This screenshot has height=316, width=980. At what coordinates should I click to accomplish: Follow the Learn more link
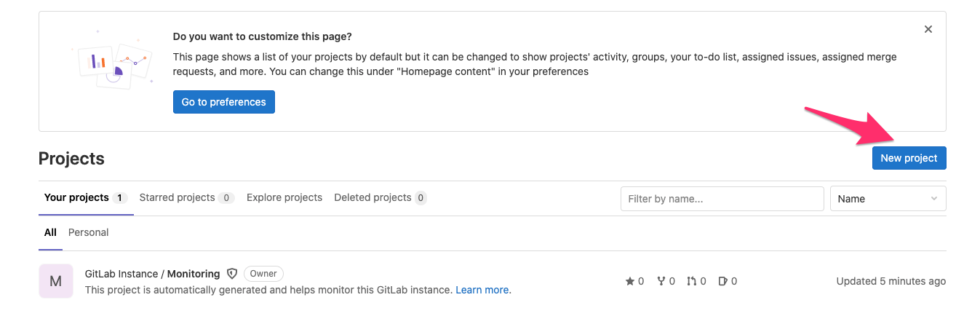[482, 290]
